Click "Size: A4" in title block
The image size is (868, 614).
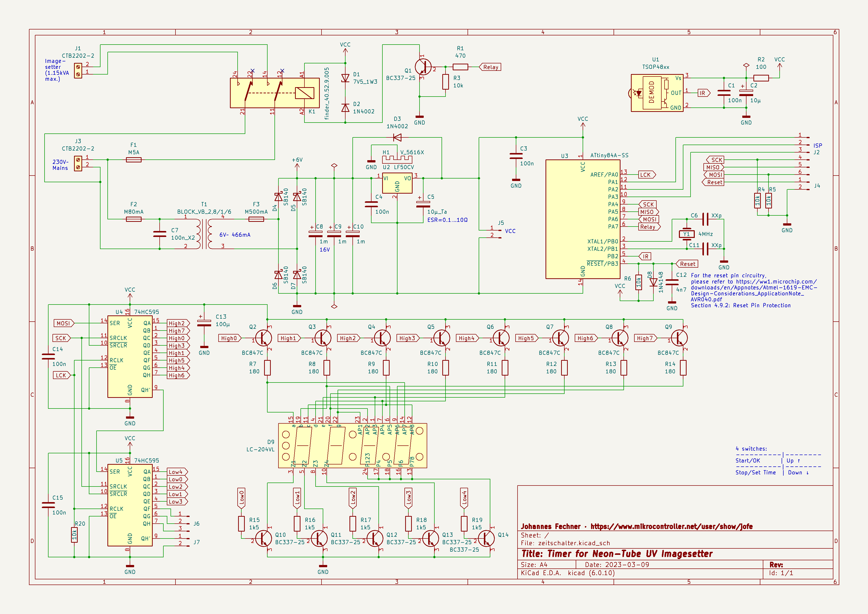pos(534,564)
